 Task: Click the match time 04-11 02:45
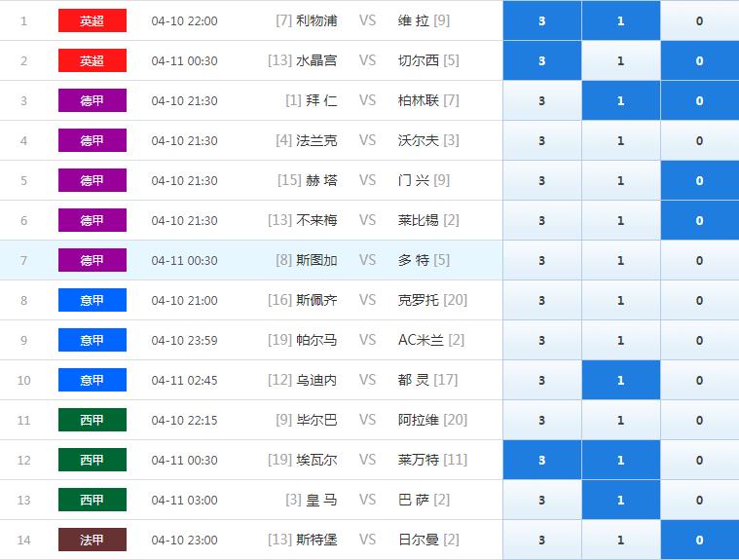(x=184, y=381)
